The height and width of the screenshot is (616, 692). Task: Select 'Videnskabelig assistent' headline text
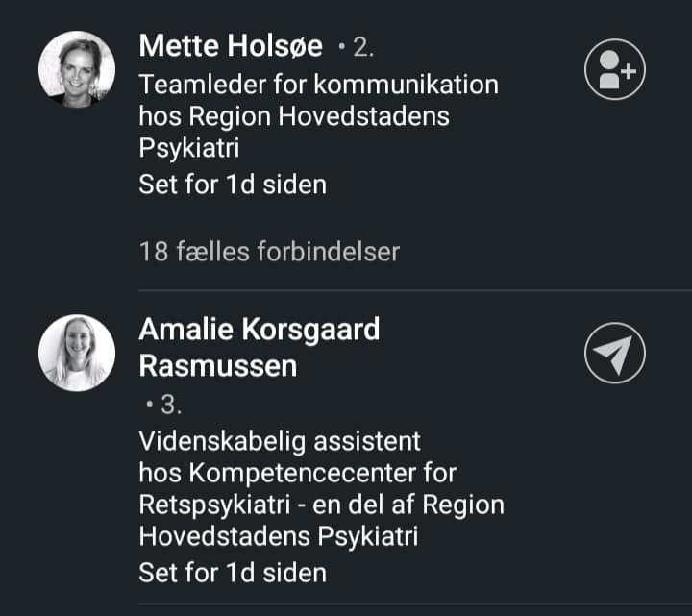(280, 441)
